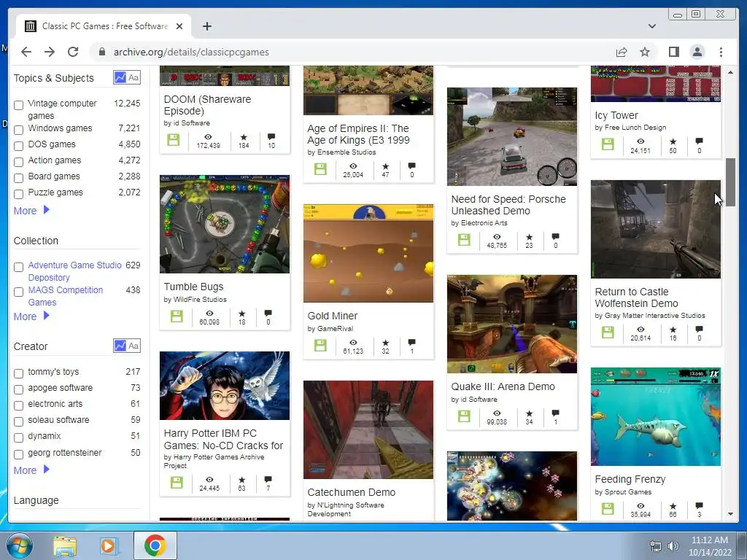Check the DOS games filter
747x560 pixels.
[x=18, y=146]
